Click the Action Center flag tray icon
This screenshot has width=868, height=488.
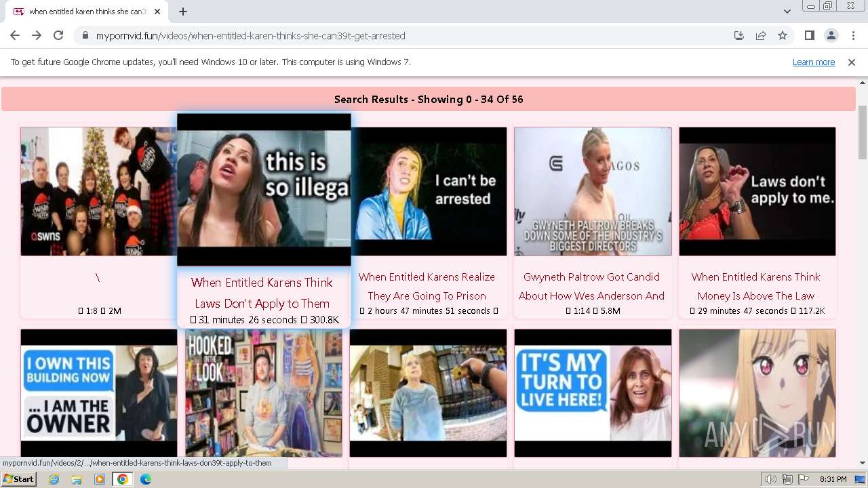(802, 479)
